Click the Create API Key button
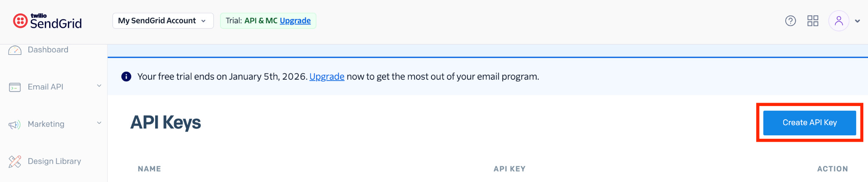The height and width of the screenshot is (182, 868). [x=810, y=123]
